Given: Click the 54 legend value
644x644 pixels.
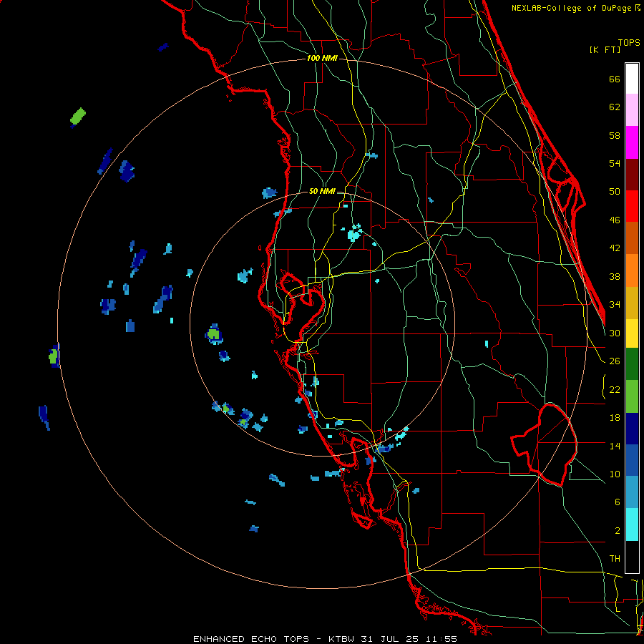Looking at the screenshot, I should click(x=615, y=163).
